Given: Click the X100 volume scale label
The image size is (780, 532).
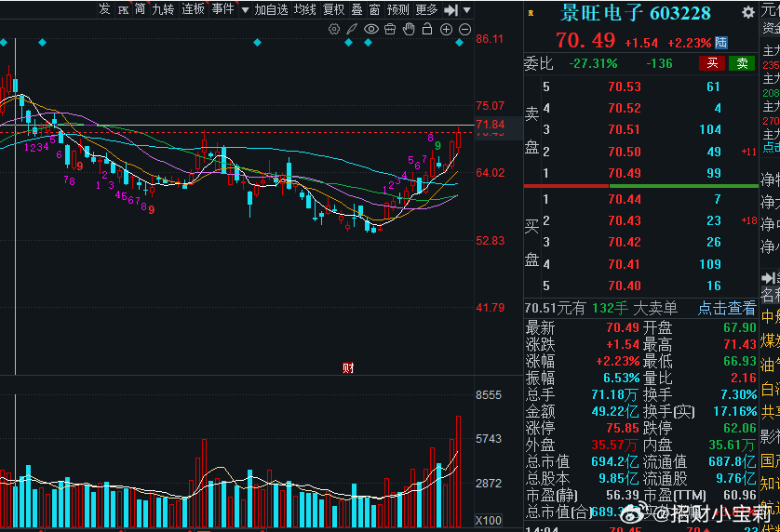Looking at the screenshot, I should 489,521.
